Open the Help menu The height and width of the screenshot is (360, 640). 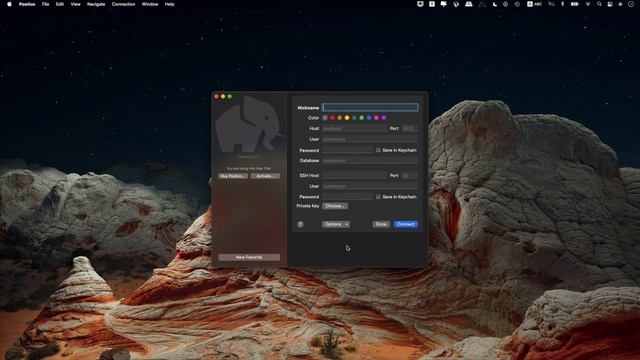[x=169, y=4]
